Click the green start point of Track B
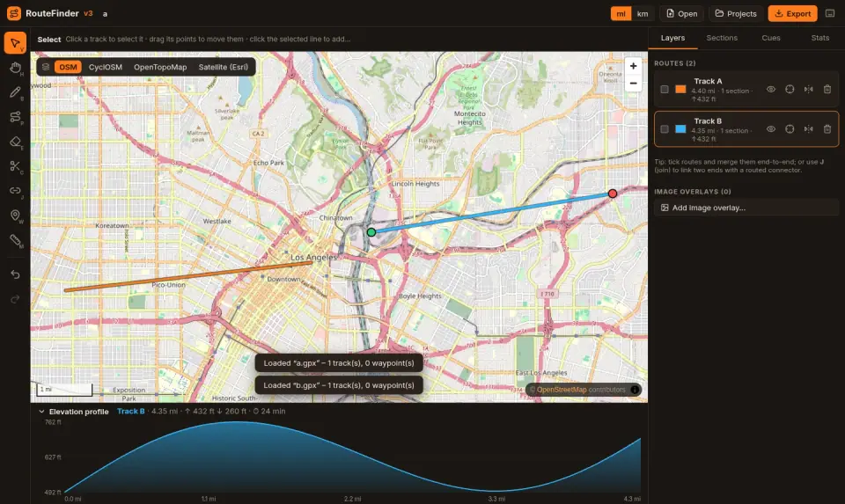The height and width of the screenshot is (504, 845). (371, 232)
